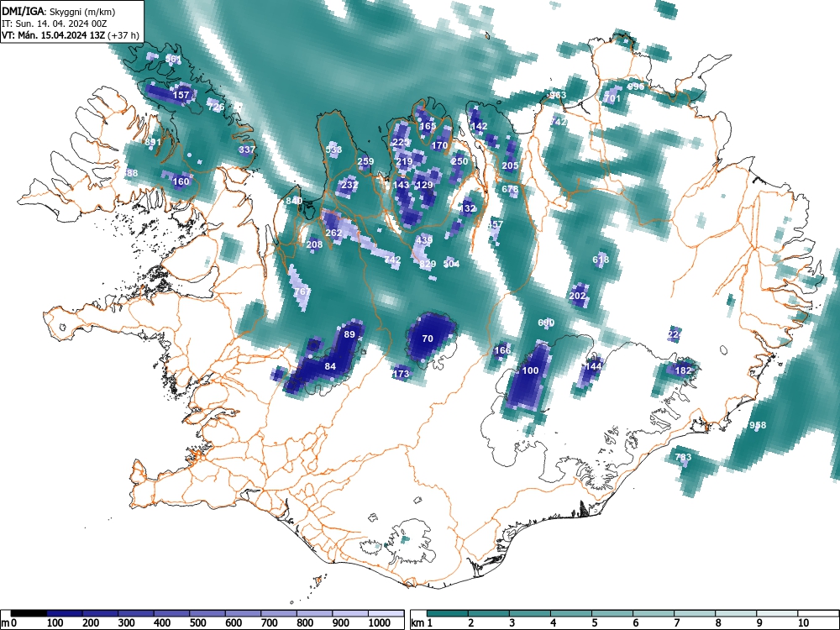Select the 202 map value
840x630 pixels.
coord(578,296)
